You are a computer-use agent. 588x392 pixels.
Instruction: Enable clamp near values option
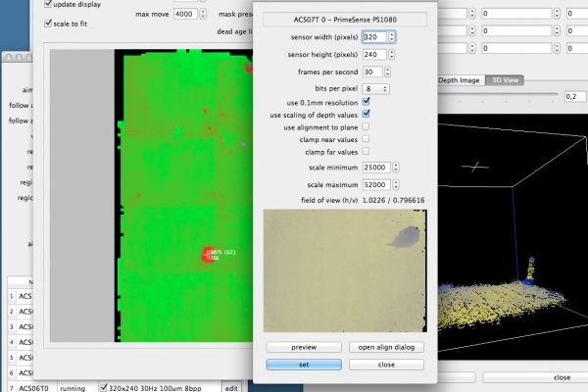pos(367,139)
